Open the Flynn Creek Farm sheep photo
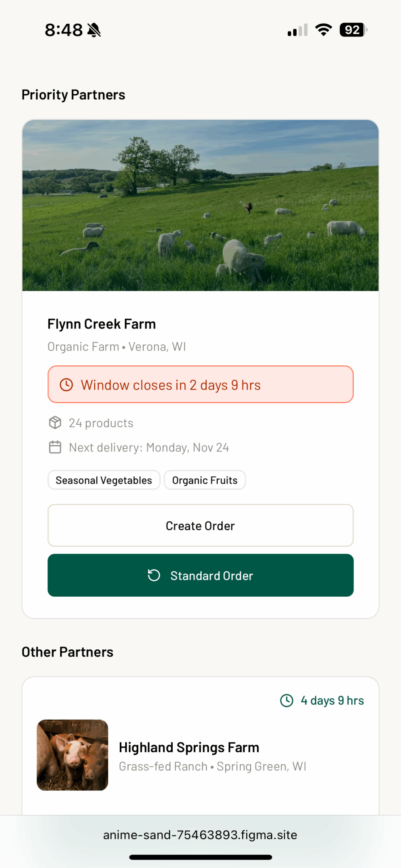401x868 pixels. click(200, 206)
